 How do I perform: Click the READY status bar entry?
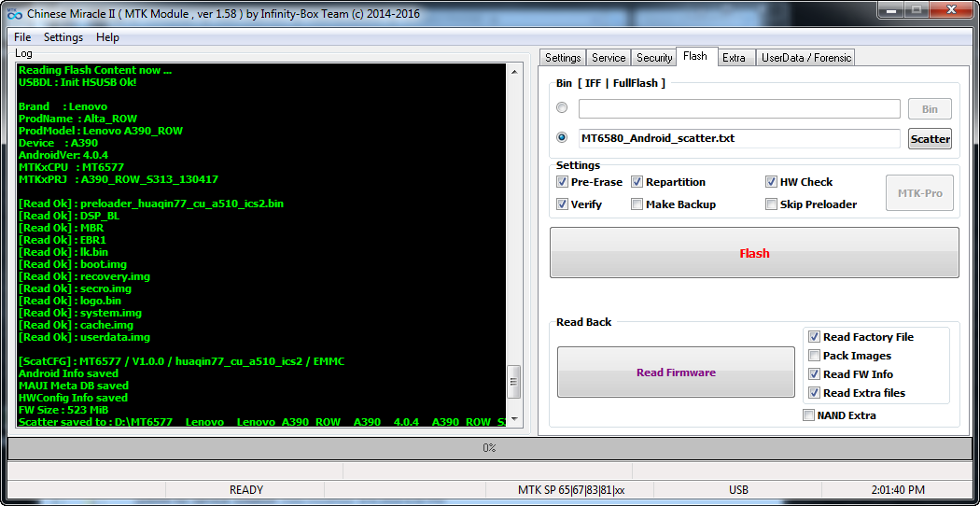tap(246, 490)
